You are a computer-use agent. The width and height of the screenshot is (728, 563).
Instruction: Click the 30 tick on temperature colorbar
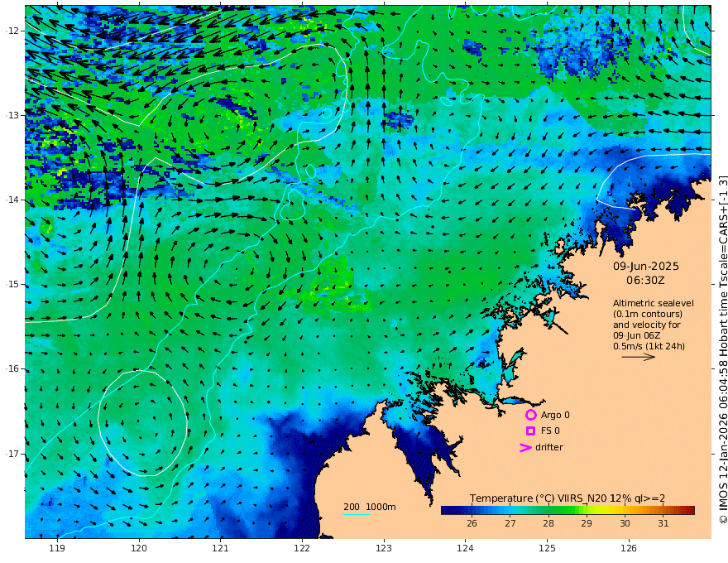(625, 523)
